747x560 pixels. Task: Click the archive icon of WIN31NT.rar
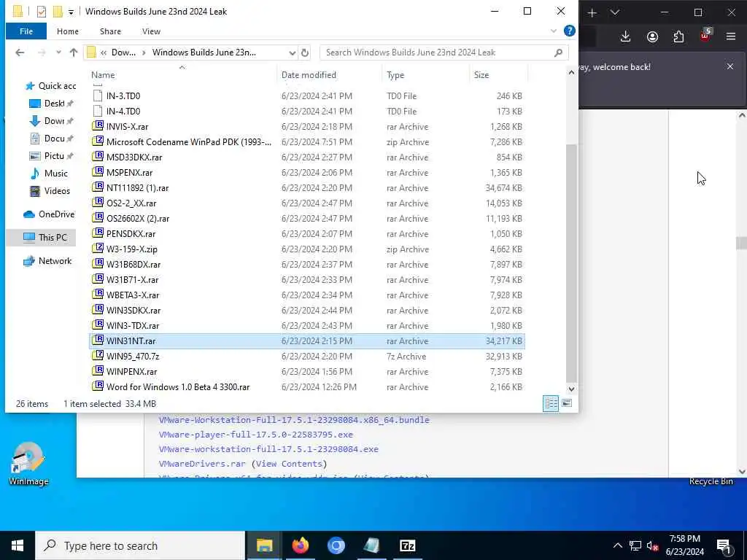tap(98, 341)
